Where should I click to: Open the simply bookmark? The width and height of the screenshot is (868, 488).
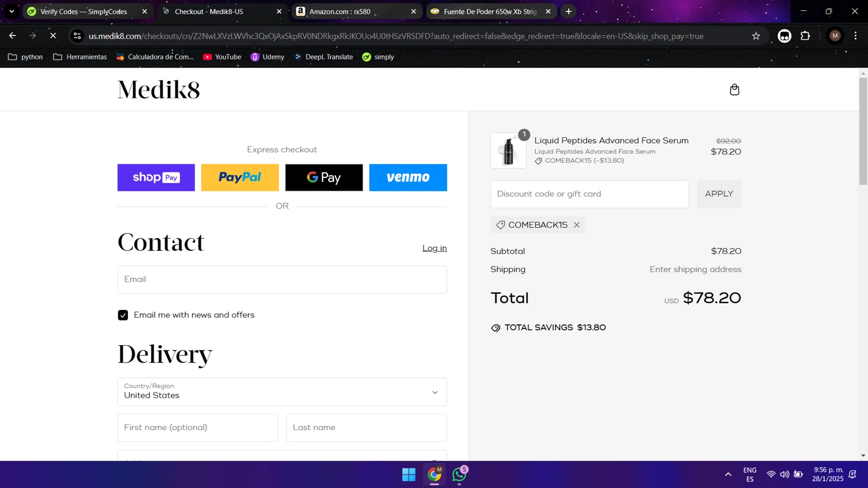pos(378,57)
